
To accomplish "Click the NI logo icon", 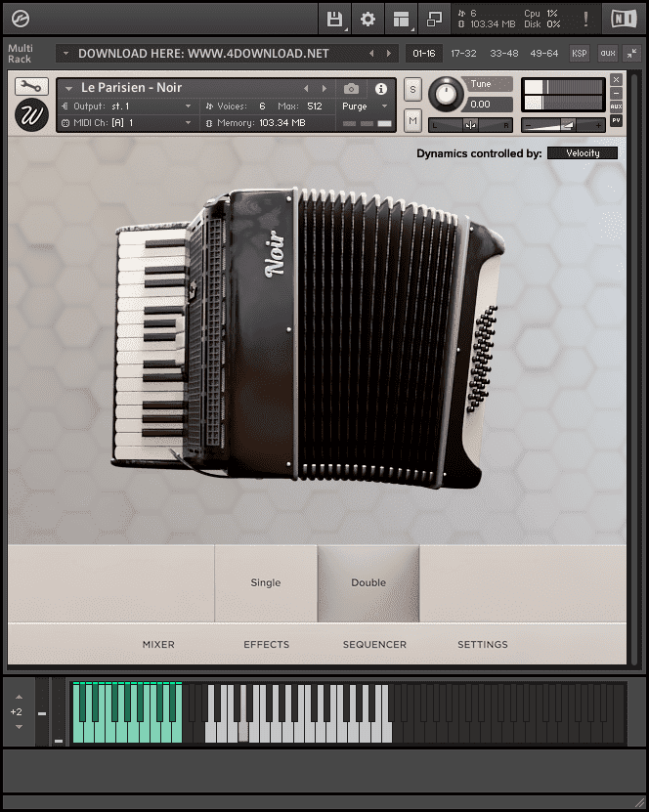I will [624, 19].
